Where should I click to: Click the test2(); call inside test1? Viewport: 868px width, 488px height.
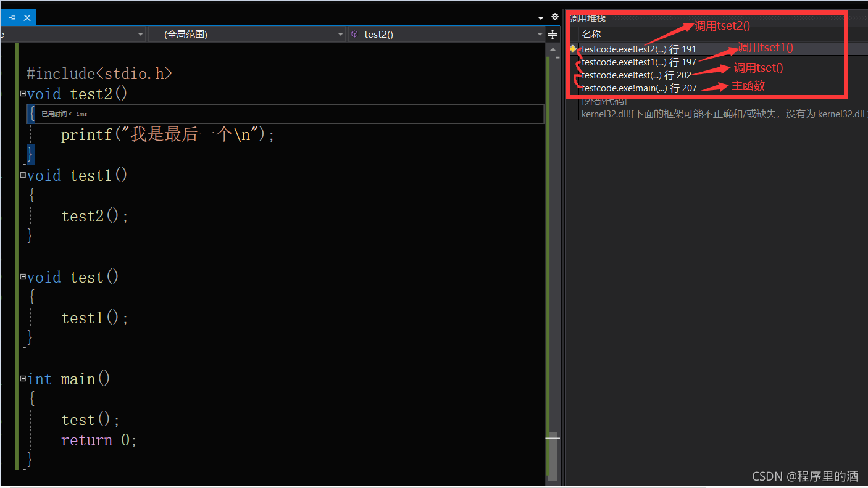(95, 216)
